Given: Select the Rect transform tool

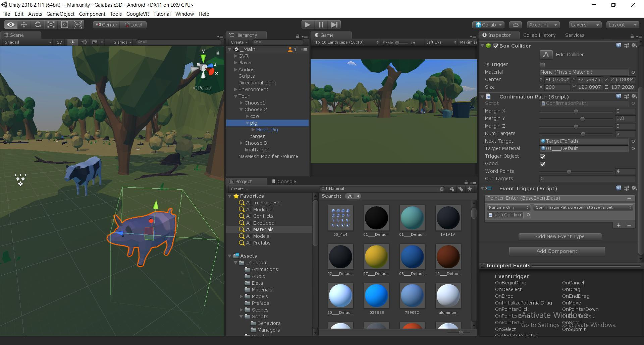Looking at the screenshot, I should tap(64, 25).
